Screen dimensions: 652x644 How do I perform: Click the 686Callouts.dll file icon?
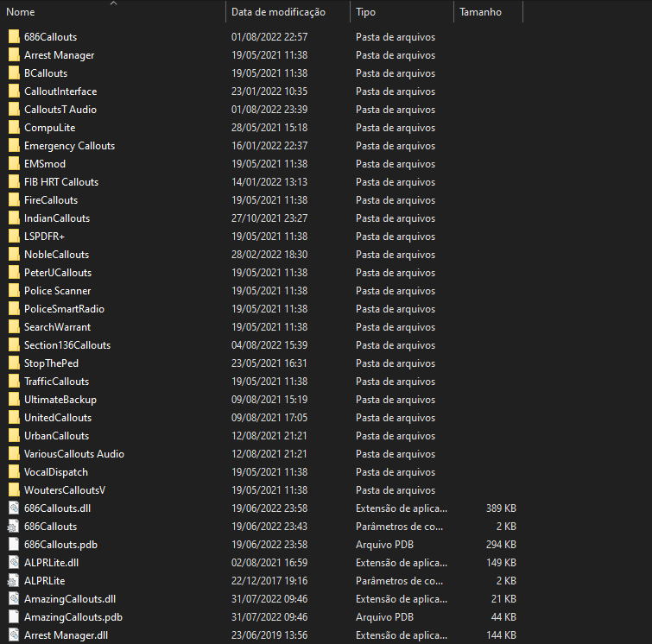(14, 508)
